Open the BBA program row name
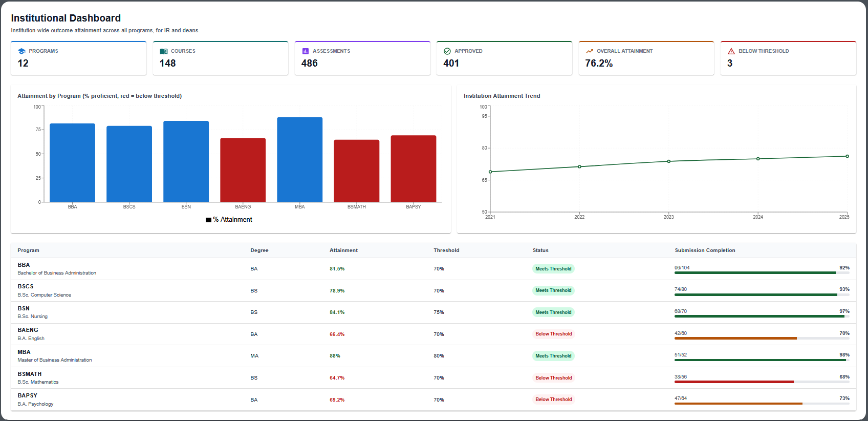868x421 pixels. (x=24, y=265)
